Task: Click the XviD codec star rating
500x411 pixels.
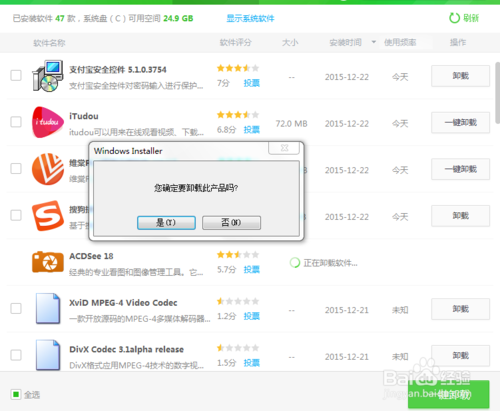Action: (238, 302)
